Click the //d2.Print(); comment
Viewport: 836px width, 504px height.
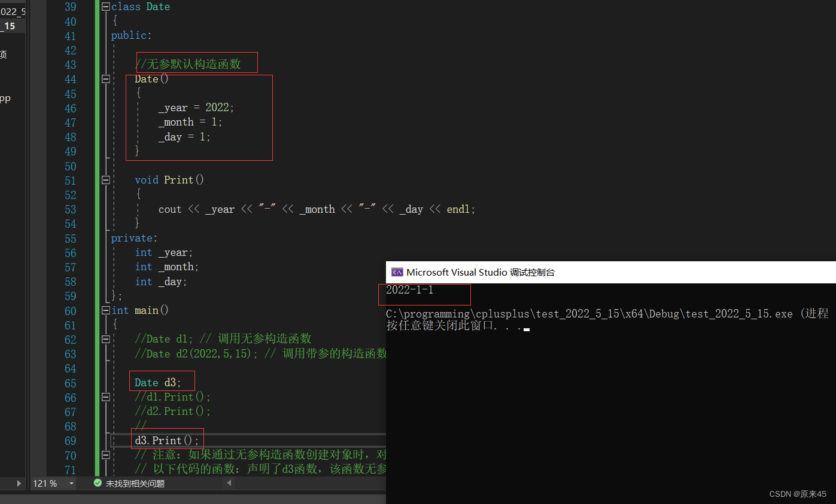coord(173,411)
